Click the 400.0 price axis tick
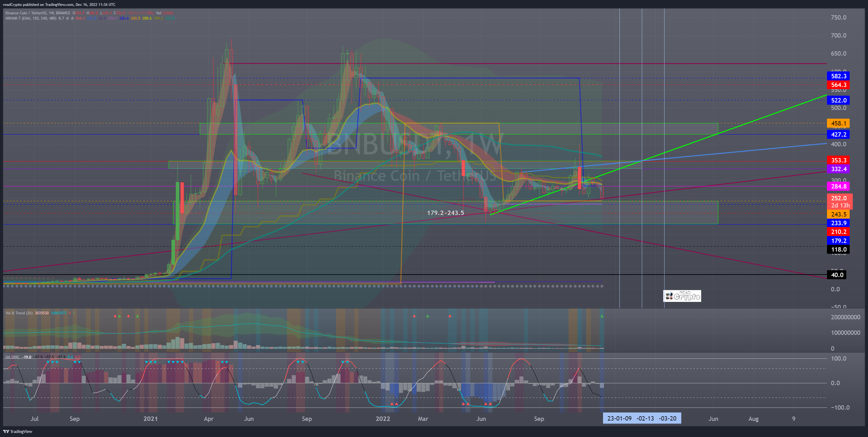Screen dimensions: 868x437 pos(838,144)
